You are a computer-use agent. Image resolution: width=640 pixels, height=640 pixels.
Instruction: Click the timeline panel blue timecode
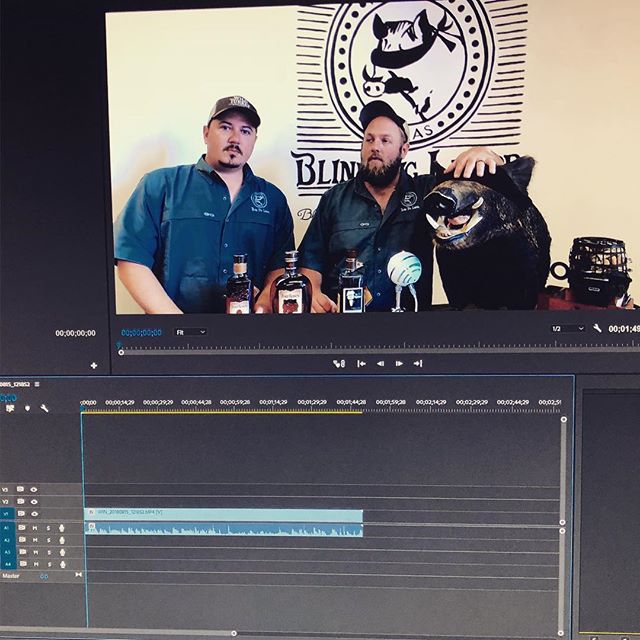point(8,397)
